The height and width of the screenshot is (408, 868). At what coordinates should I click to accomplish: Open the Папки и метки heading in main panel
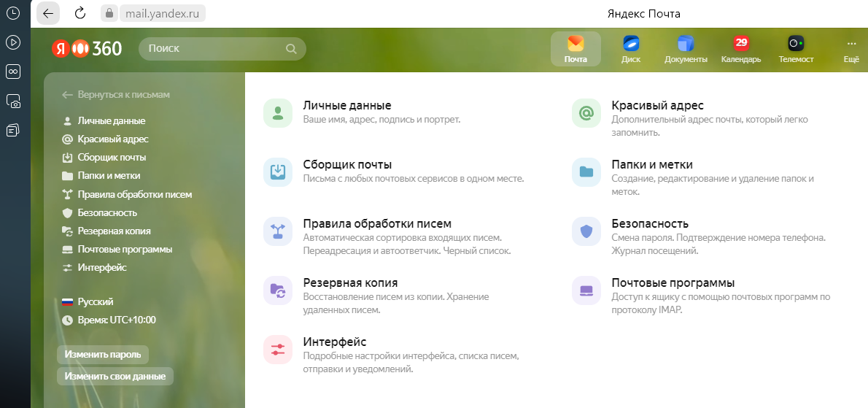pyautogui.click(x=652, y=164)
